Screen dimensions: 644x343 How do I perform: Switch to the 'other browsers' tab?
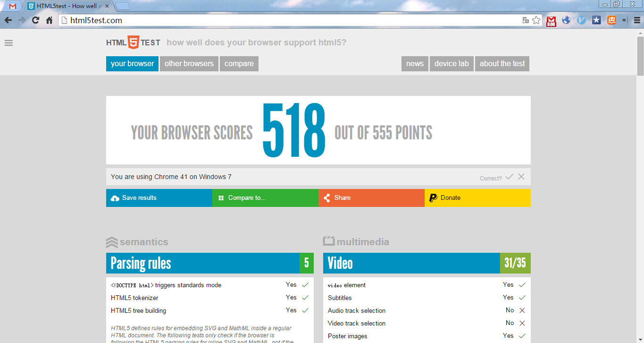pos(189,64)
